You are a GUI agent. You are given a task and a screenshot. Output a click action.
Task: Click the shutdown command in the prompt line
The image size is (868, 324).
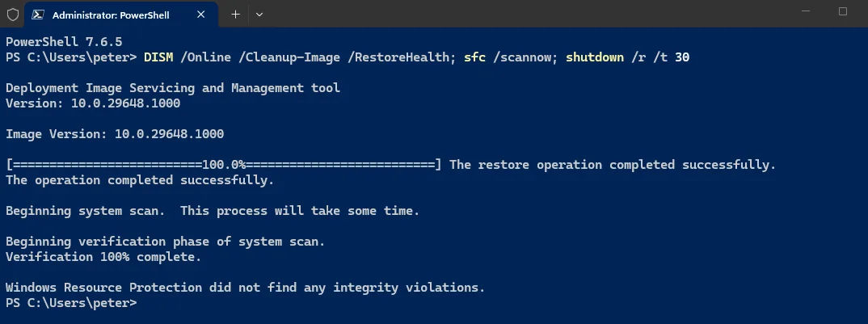pos(595,57)
